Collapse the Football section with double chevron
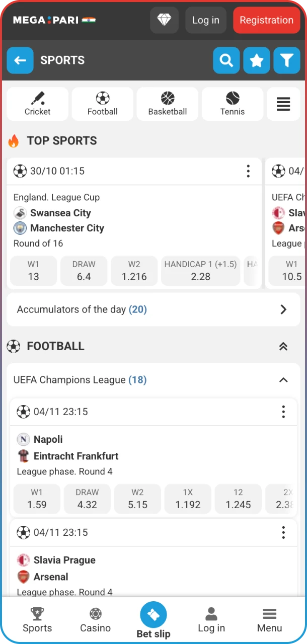This screenshot has height=644, width=307. coord(283,346)
